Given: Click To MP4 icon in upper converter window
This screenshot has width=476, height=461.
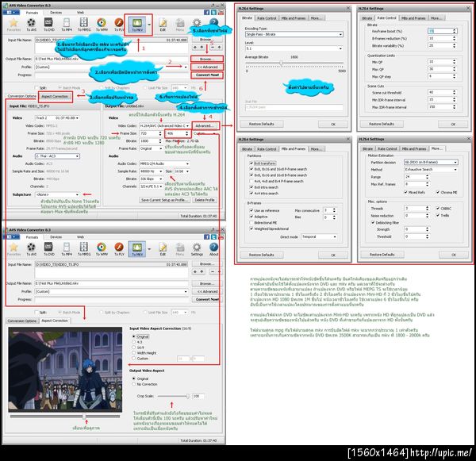Looking at the screenshot, I should [67, 25].
